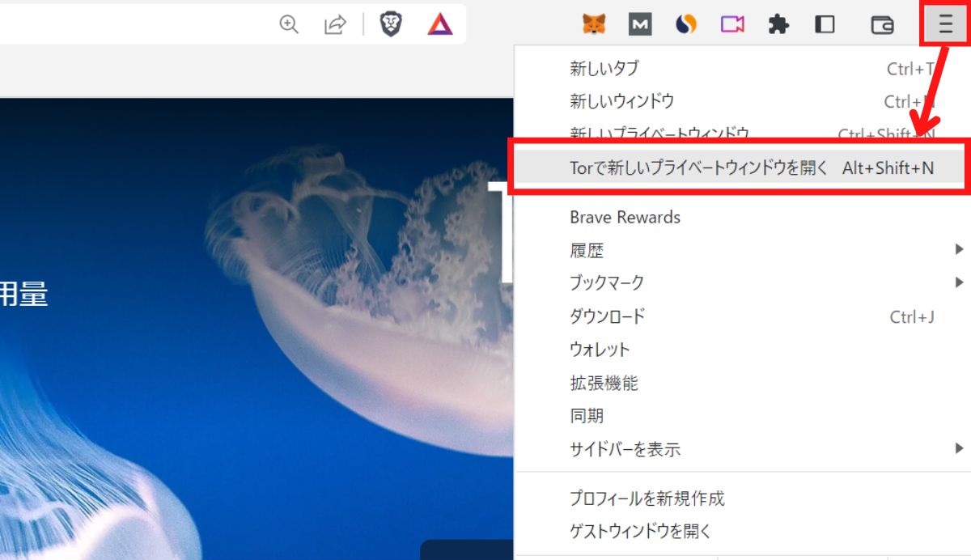Open a guest window via ゲストウィンドウを開く
Image resolution: width=971 pixels, height=560 pixels.
(x=639, y=531)
